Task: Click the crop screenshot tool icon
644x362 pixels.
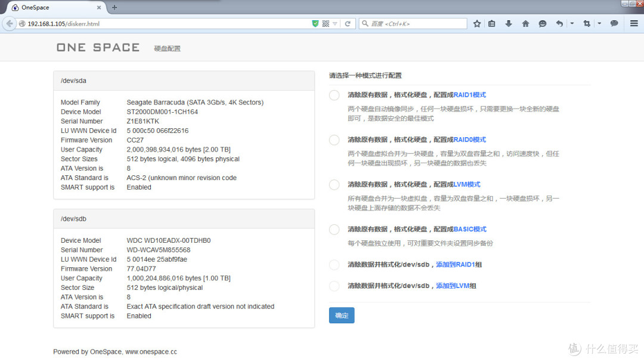Action: pos(587,24)
